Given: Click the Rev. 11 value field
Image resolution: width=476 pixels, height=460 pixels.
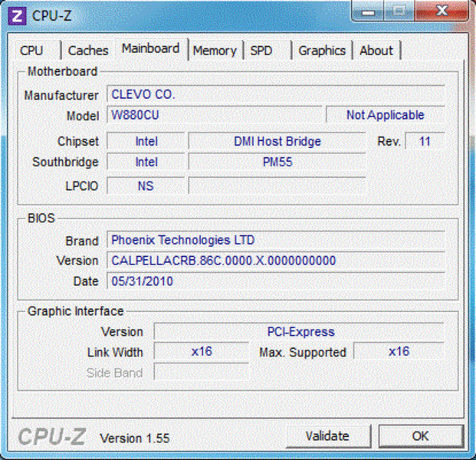Looking at the screenshot, I should pyautogui.click(x=425, y=141).
